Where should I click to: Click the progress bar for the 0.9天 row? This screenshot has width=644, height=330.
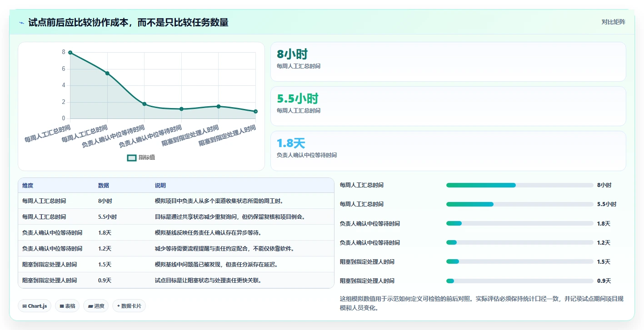(520, 281)
